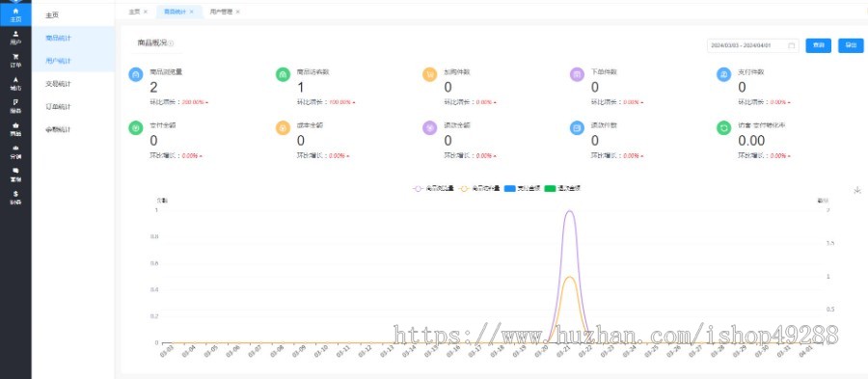868x379 pixels.
Task: Close the 商品统计 page tab
Action: click(192, 11)
